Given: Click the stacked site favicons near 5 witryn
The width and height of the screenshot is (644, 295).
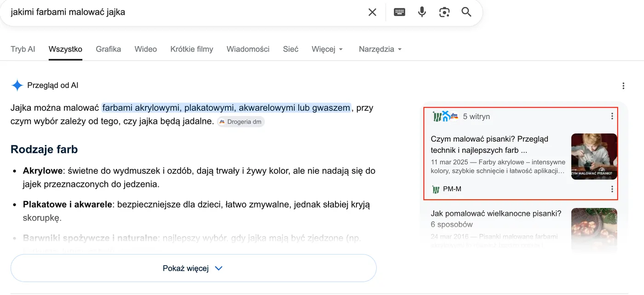Looking at the screenshot, I should [445, 116].
